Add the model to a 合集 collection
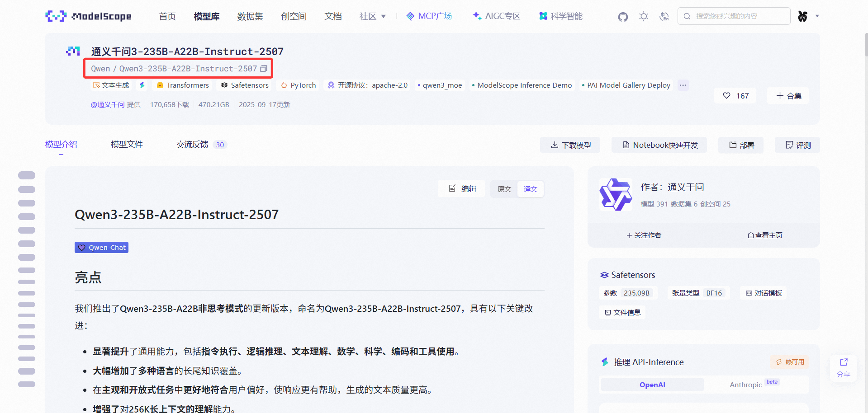The height and width of the screenshot is (413, 868). pyautogui.click(x=788, y=96)
